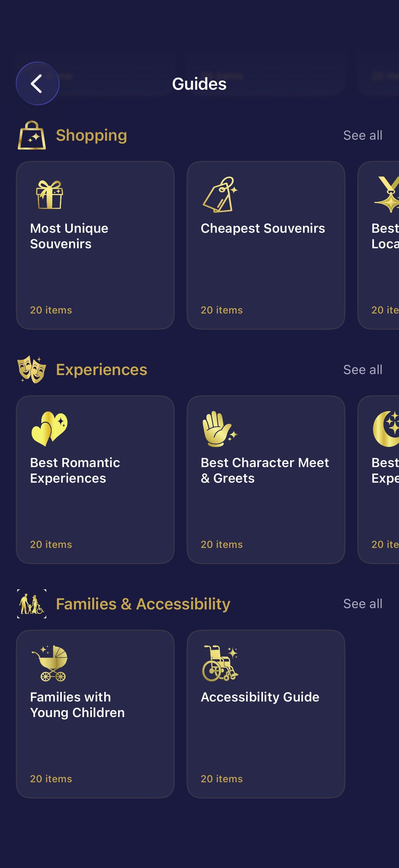This screenshot has height=868, width=399.
Task: Tap the theater masks icon beside Experiences
Action: [32, 369]
